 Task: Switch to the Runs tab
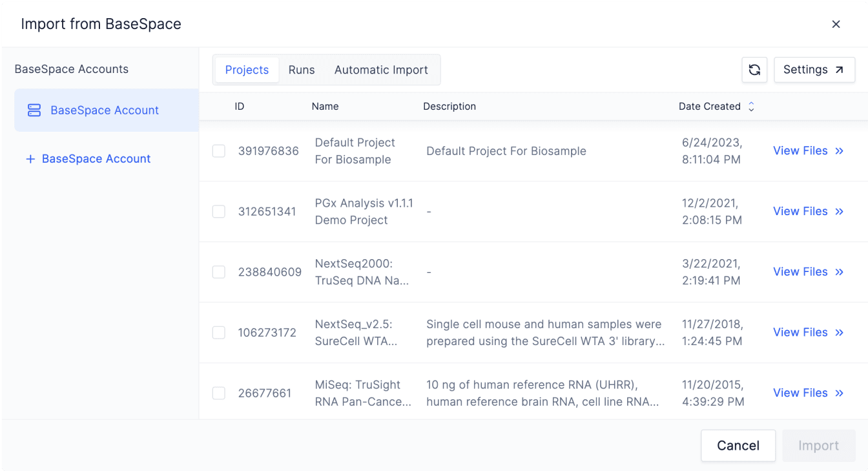302,70
